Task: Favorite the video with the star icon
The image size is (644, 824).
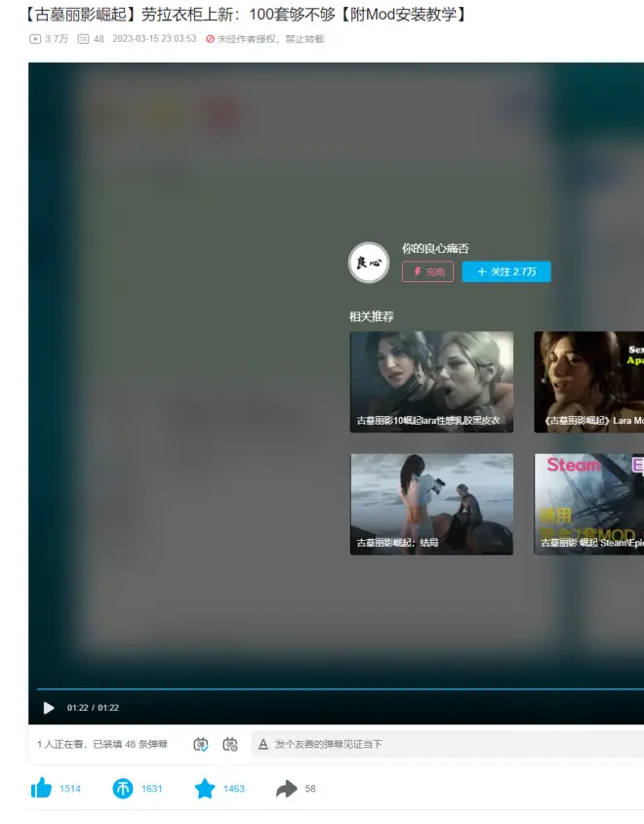Action: point(204,789)
